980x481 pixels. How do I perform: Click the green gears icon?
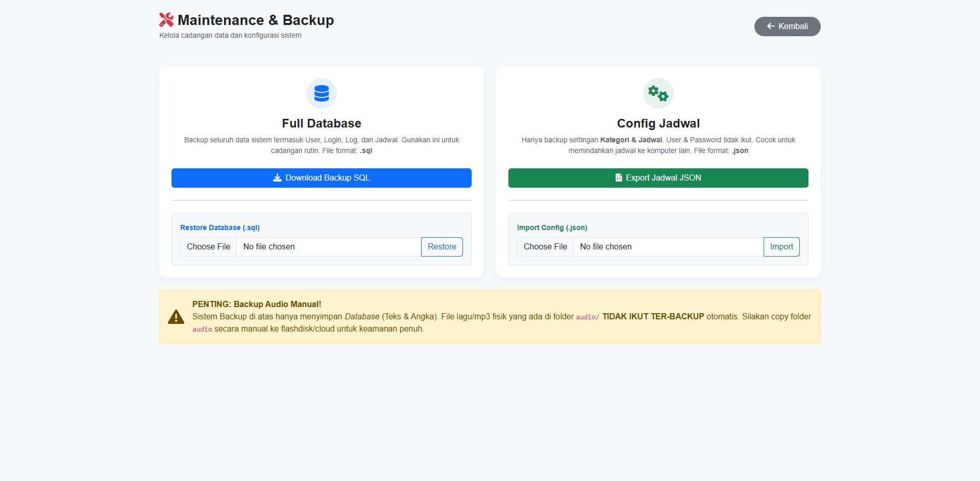[x=658, y=93]
